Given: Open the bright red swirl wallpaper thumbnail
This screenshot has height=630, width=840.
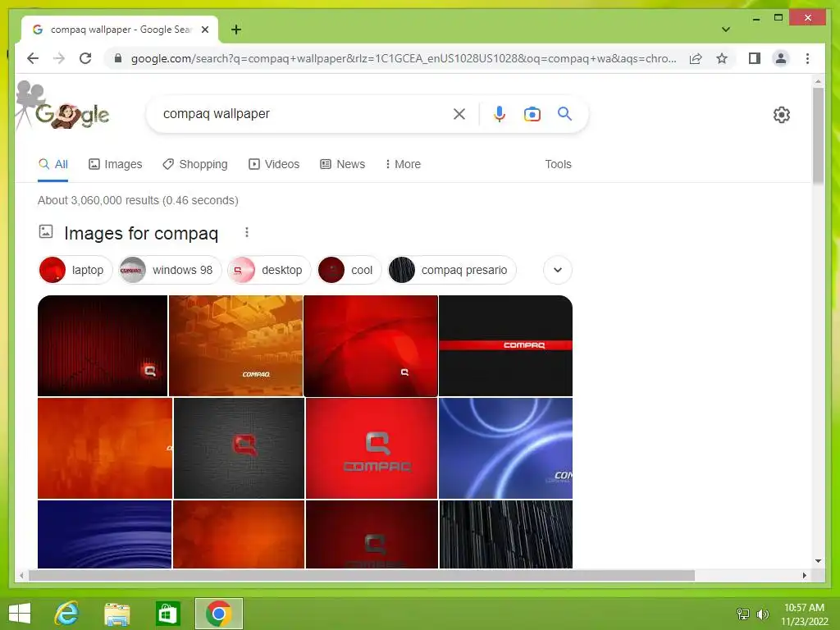Looking at the screenshot, I should tap(371, 345).
